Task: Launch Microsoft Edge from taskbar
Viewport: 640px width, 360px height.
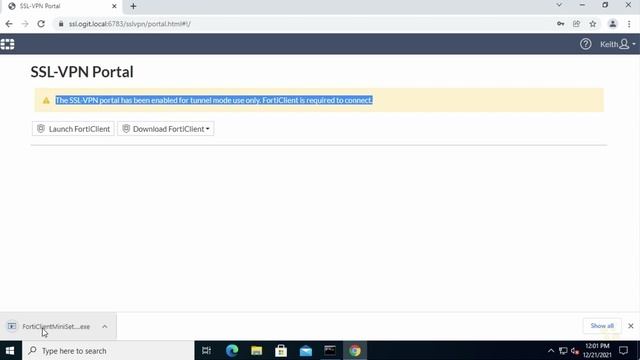Action: pyautogui.click(x=232, y=351)
